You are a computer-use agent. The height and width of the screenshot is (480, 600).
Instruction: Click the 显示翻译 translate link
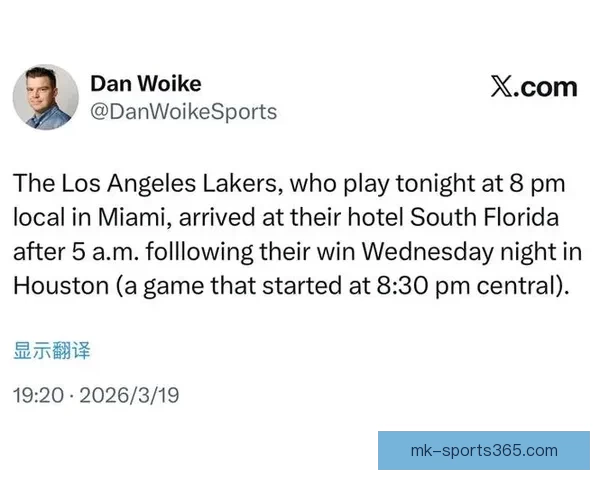click(51, 351)
